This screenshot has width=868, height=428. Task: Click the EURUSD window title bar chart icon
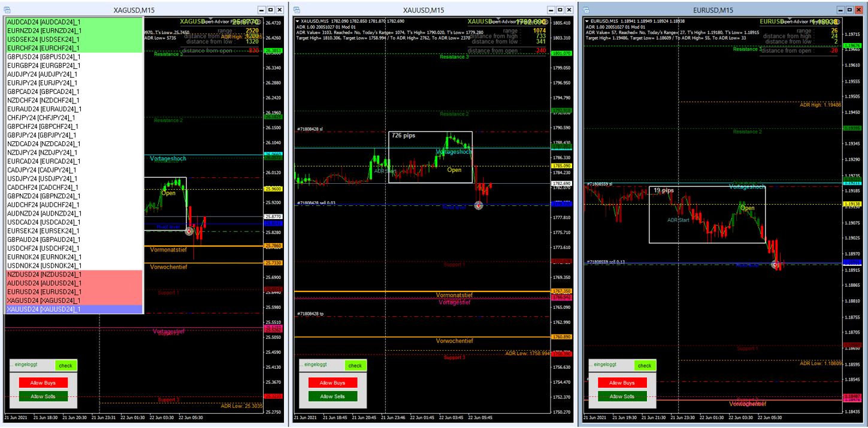pyautogui.click(x=586, y=9)
